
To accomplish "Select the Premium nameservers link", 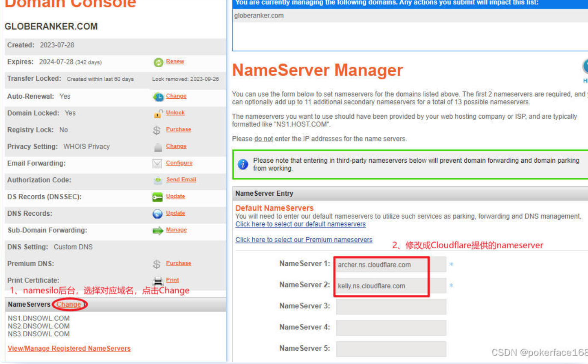I will [304, 240].
